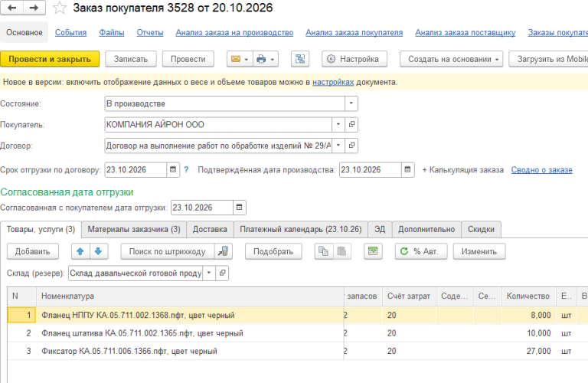588x383 pixels.
Task: Select the ЭД tab
Action: coord(380,229)
